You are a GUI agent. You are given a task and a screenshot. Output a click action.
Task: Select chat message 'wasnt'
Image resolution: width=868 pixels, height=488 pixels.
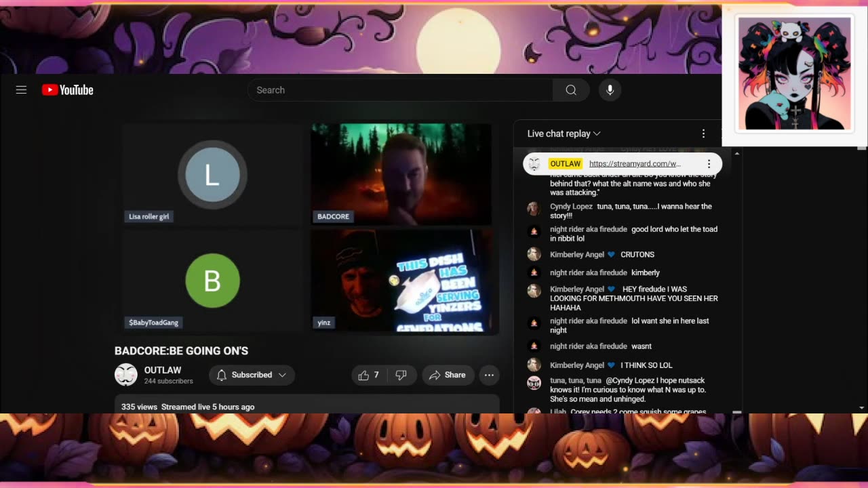[642, 346]
